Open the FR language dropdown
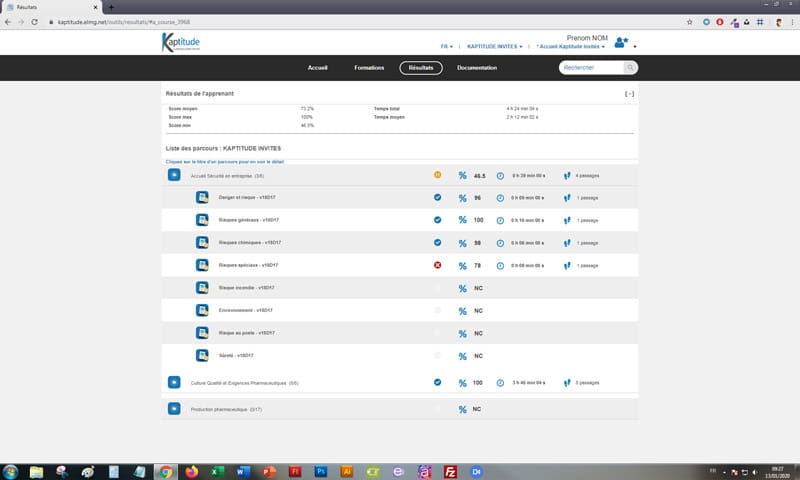 447,46
